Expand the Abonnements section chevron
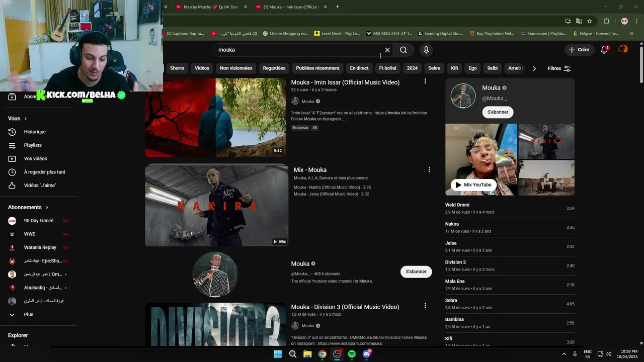 [47, 208]
